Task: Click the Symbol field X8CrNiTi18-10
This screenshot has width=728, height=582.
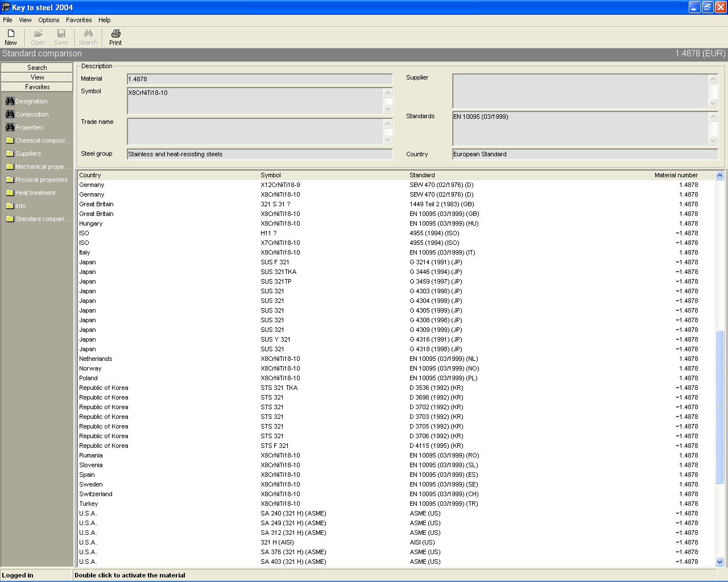Action: click(x=255, y=101)
